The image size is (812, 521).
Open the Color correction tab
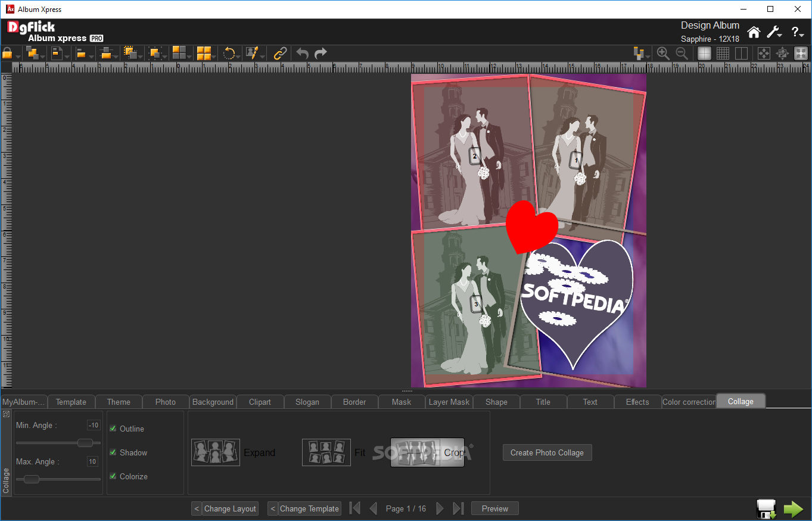pos(689,402)
